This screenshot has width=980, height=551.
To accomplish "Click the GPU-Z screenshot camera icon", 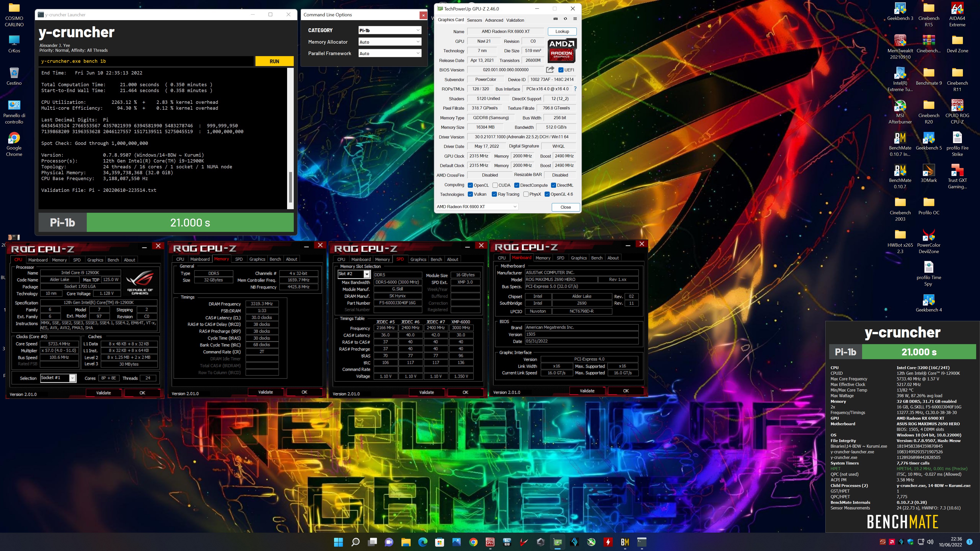I will [555, 19].
